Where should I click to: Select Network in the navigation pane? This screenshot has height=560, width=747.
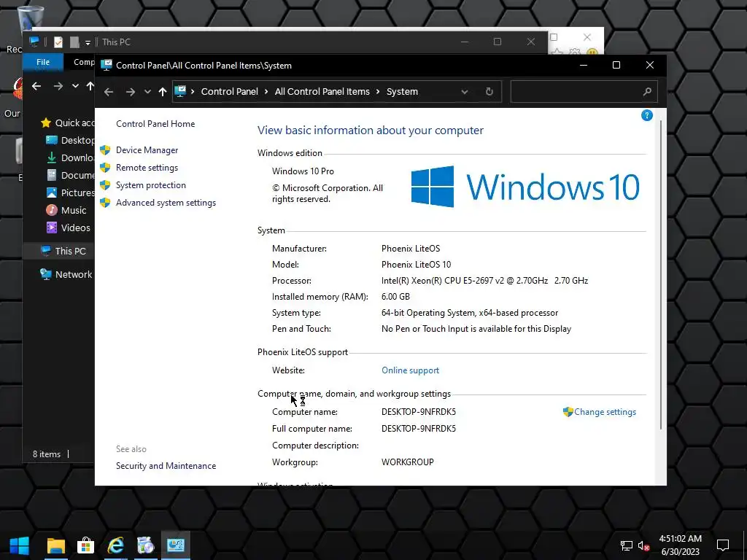point(66,274)
